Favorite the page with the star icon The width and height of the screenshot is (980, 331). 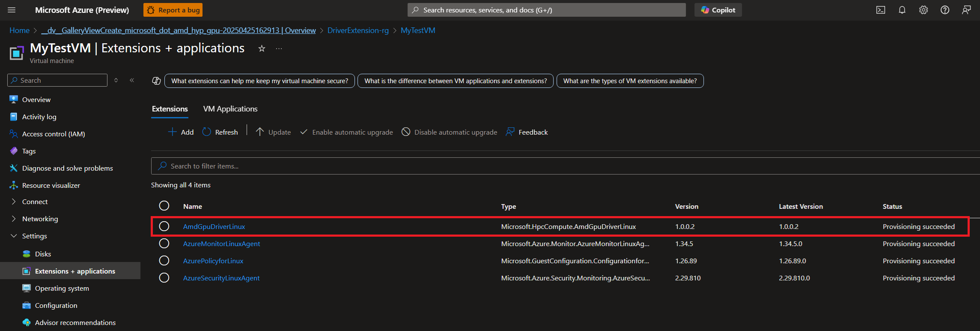point(262,49)
